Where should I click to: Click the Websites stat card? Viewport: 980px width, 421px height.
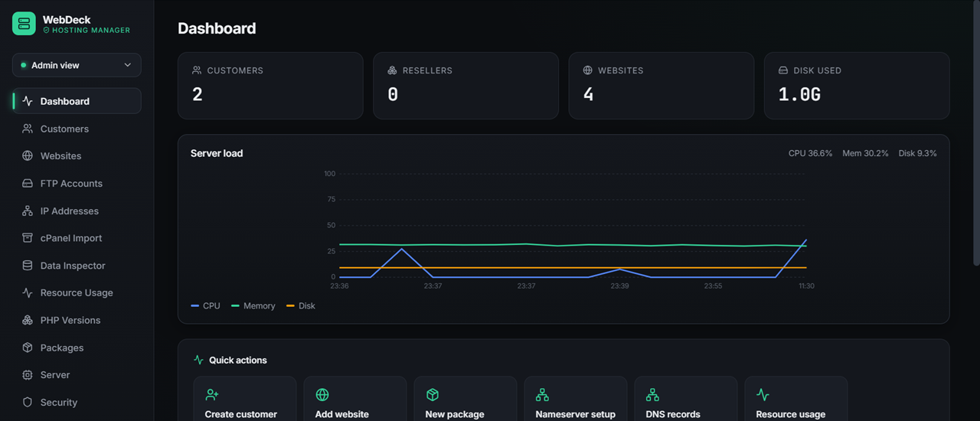click(661, 86)
